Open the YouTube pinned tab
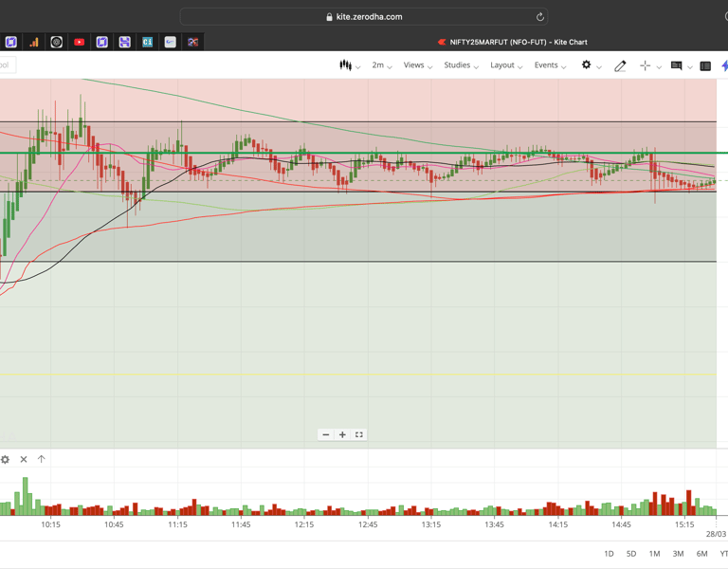The height and width of the screenshot is (569, 728). coord(80,43)
